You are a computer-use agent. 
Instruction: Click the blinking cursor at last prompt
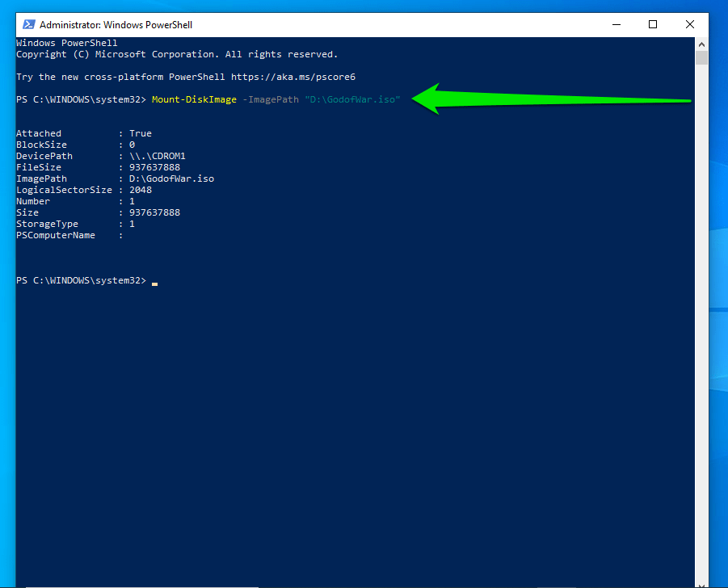coord(154,283)
